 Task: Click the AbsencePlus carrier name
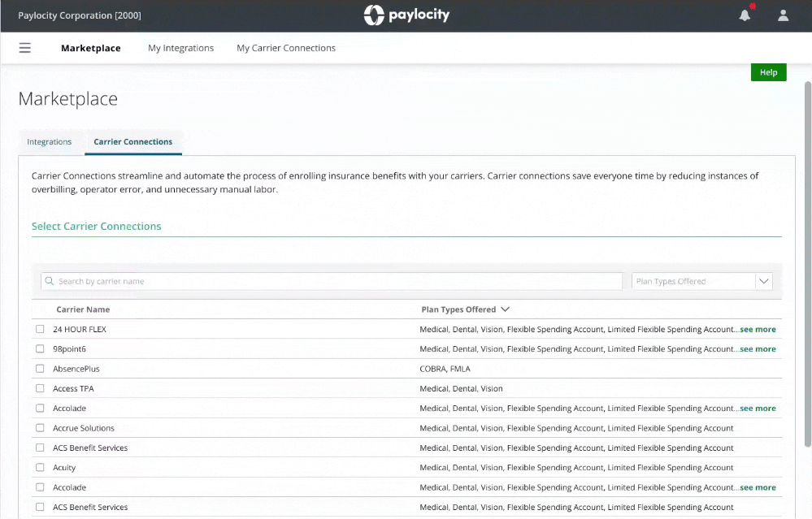(76, 369)
